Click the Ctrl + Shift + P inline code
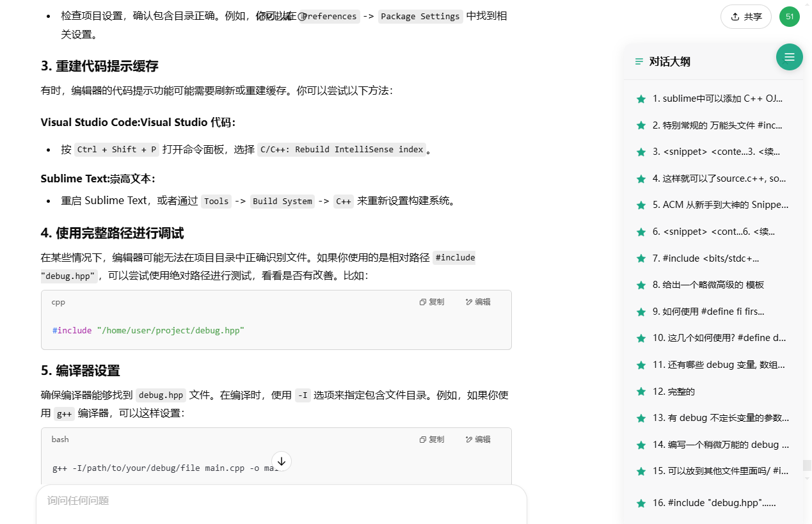Screen dimensions: 812x524 click(117, 150)
